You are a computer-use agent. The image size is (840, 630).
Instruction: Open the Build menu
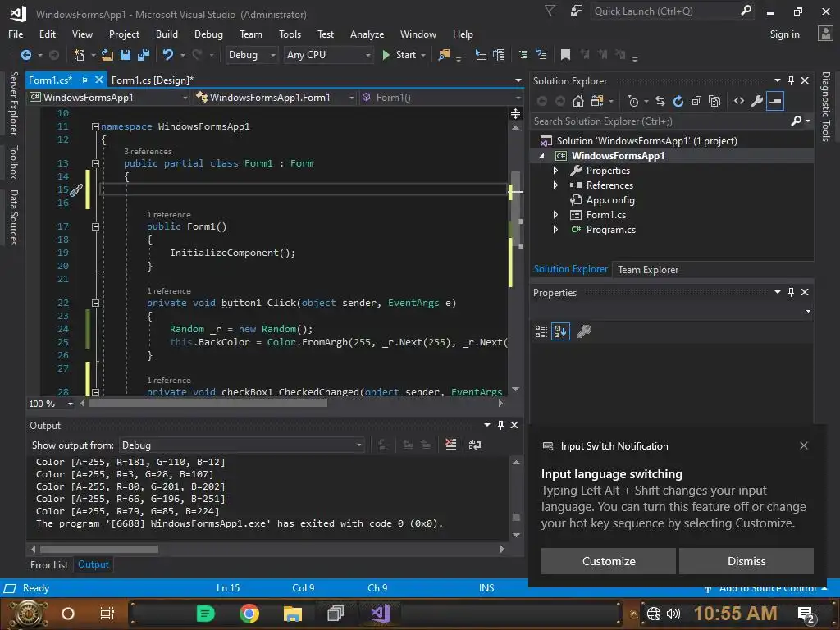click(167, 34)
